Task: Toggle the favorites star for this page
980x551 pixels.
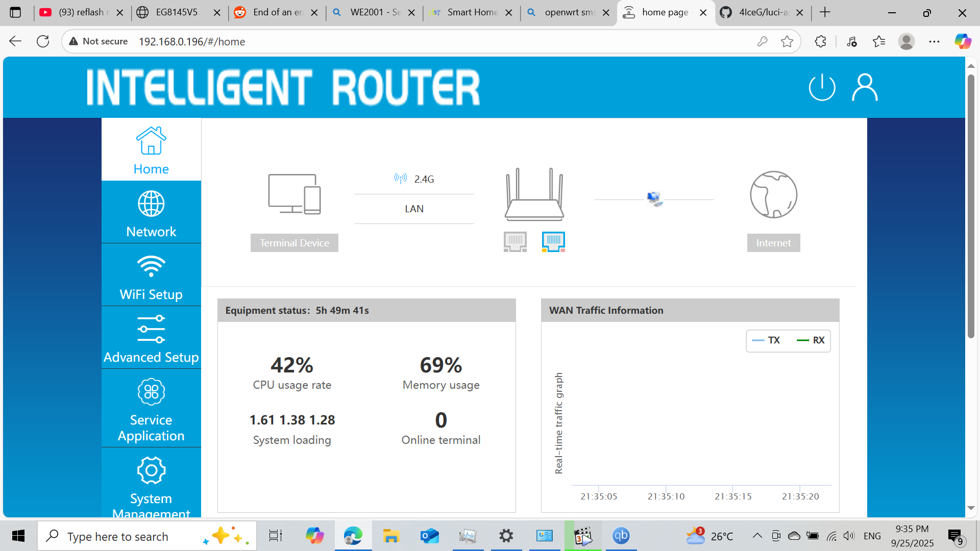Action: [x=787, y=41]
